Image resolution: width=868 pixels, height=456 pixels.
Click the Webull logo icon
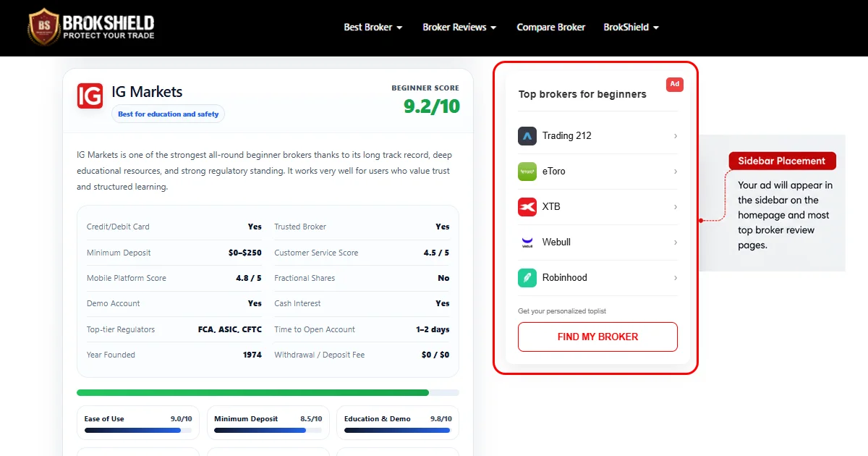click(527, 242)
